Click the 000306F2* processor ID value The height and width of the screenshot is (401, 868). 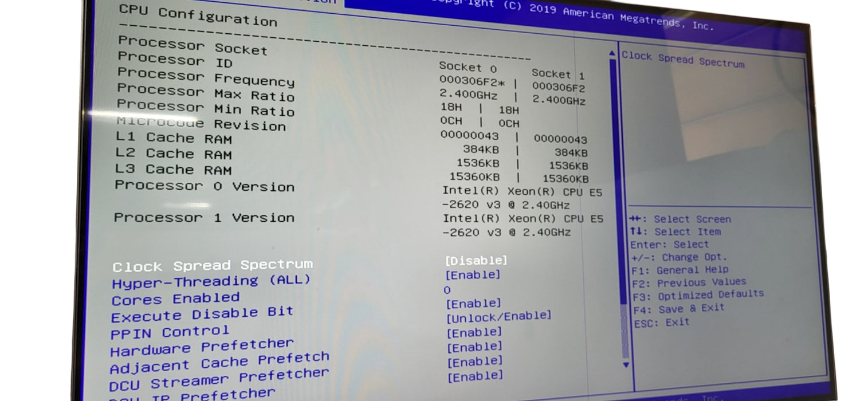coord(473,80)
